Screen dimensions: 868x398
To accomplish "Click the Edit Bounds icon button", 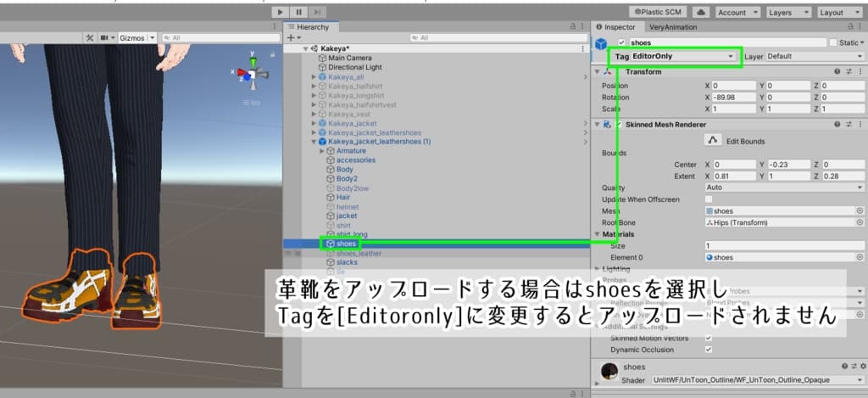I will [713, 141].
